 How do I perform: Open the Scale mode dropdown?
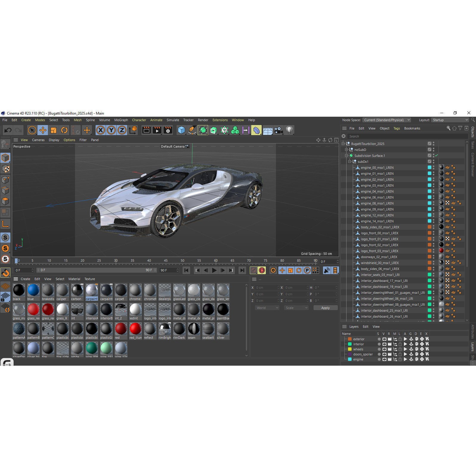click(x=296, y=308)
